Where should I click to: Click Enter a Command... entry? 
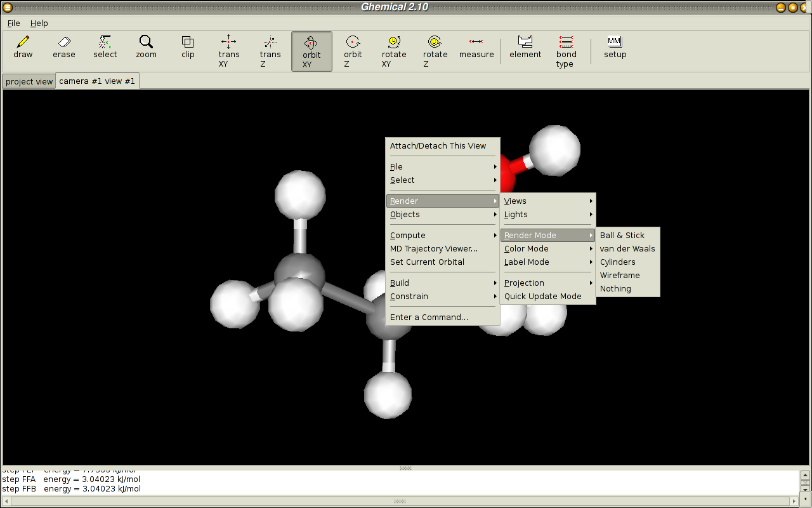pyautogui.click(x=429, y=317)
